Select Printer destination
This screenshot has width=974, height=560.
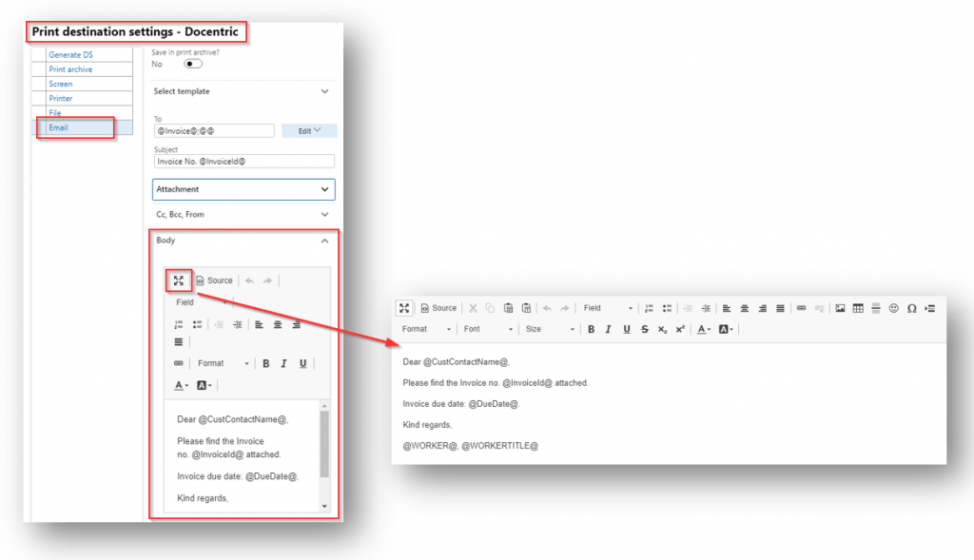[x=61, y=98]
